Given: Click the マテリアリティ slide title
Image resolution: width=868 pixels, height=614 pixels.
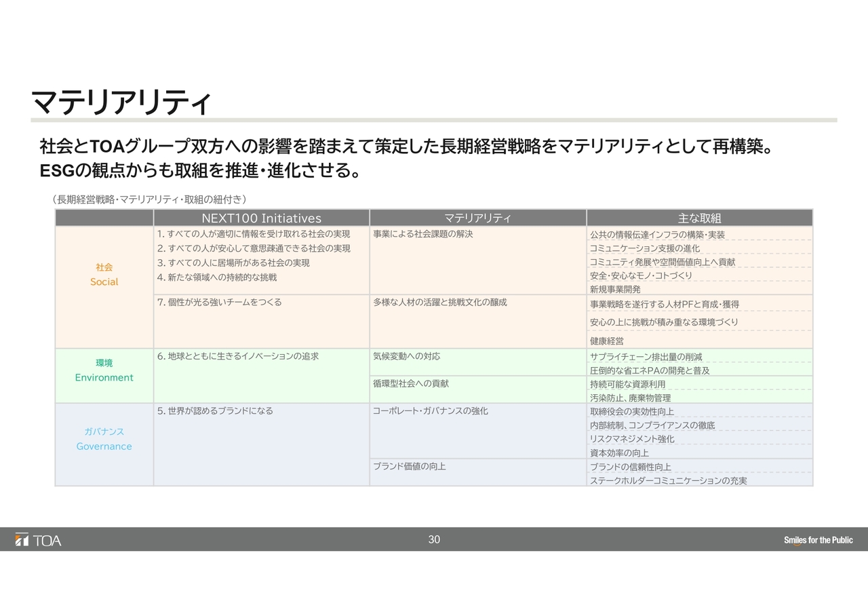Looking at the screenshot, I should (121, 102).
